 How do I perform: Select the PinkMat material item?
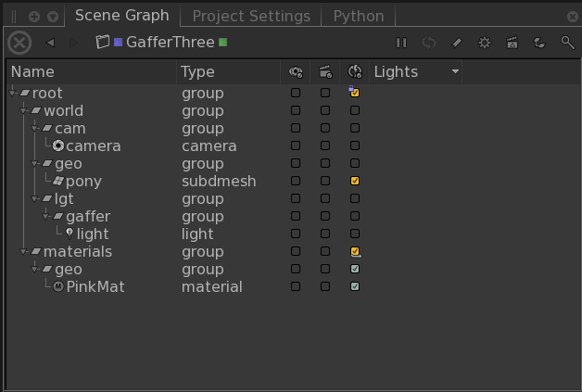click(95, 286)
